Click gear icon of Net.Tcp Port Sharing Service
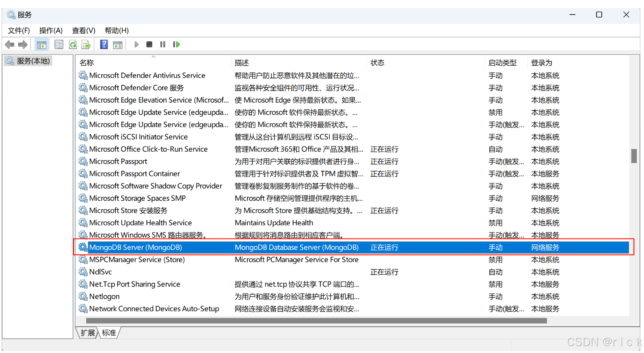Viewport: 644px width, 353px height. click(83, 284)
